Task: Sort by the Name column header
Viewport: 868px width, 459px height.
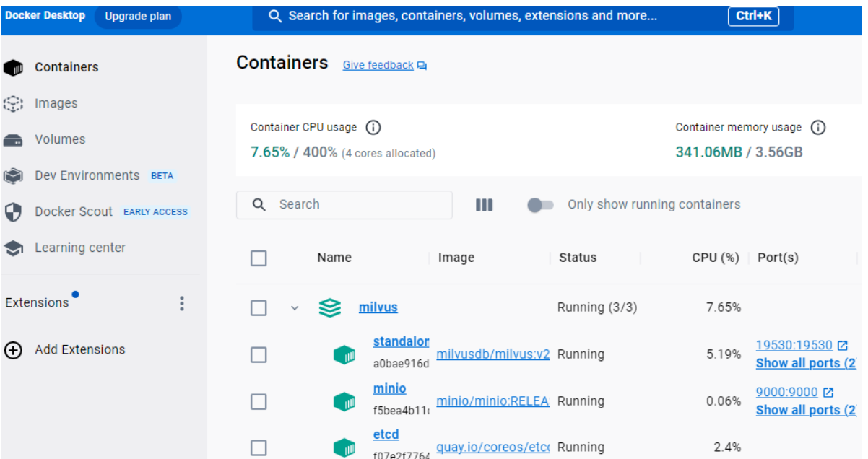Action: (334, 258)
